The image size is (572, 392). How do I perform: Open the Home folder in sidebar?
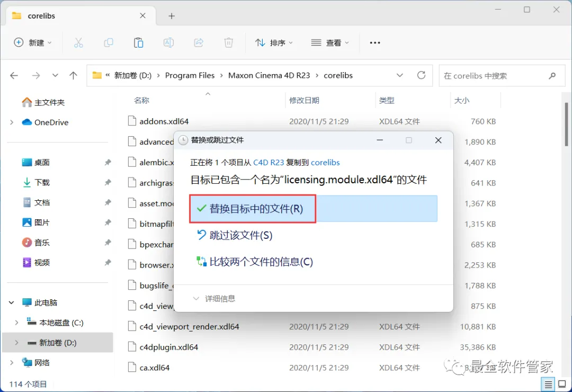click(43, 103)
